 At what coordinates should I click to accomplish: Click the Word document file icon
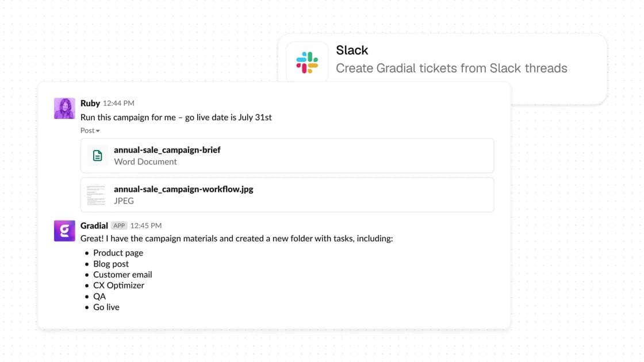coord(97,156)
